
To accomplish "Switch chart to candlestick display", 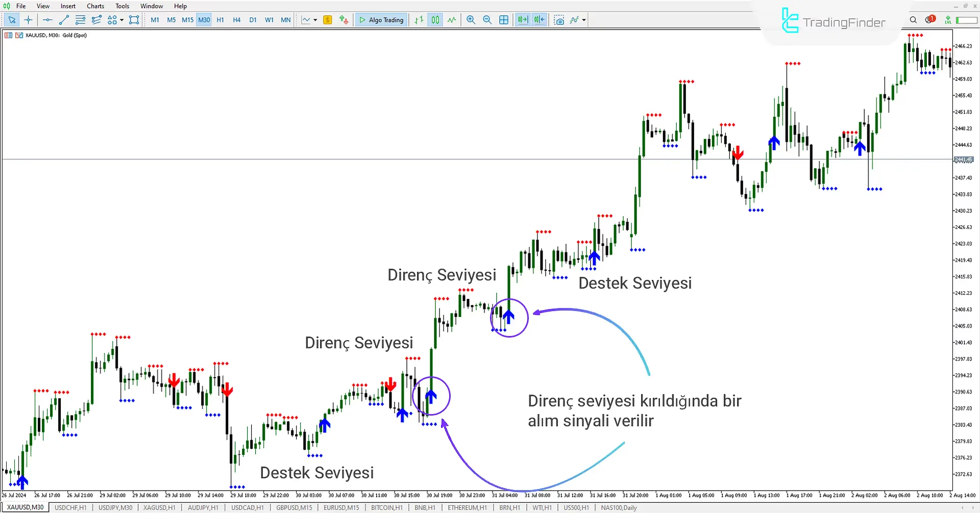I will click(x=435, y=20).
